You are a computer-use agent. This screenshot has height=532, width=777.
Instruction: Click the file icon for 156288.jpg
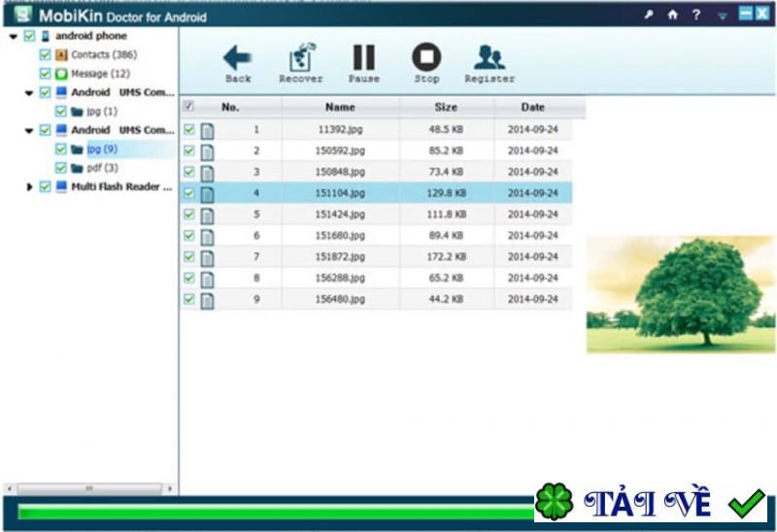click(207, 280)
